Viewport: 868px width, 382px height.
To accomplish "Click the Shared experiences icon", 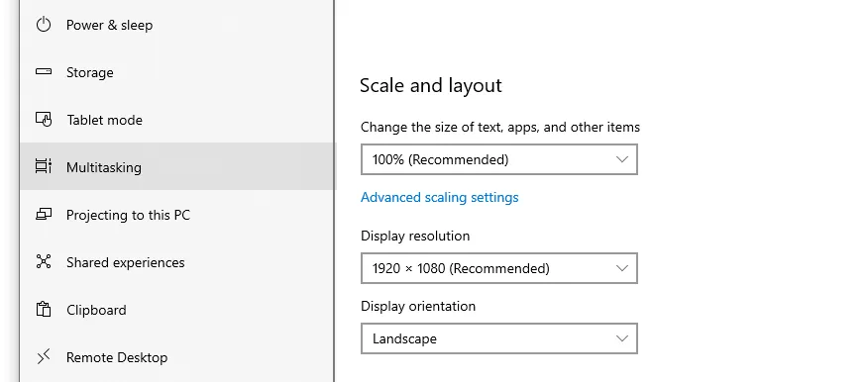I will (x=44, y=261).
